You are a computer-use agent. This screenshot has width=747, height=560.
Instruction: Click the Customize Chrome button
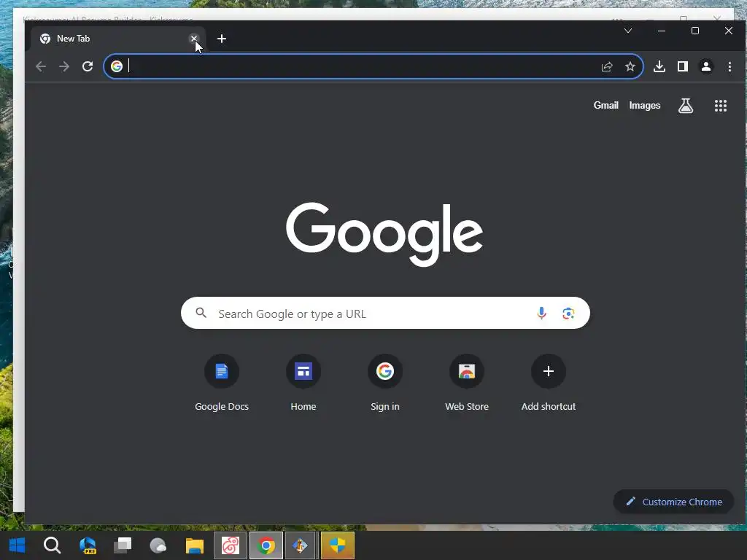pyautogui.click(x=673, y=502)
